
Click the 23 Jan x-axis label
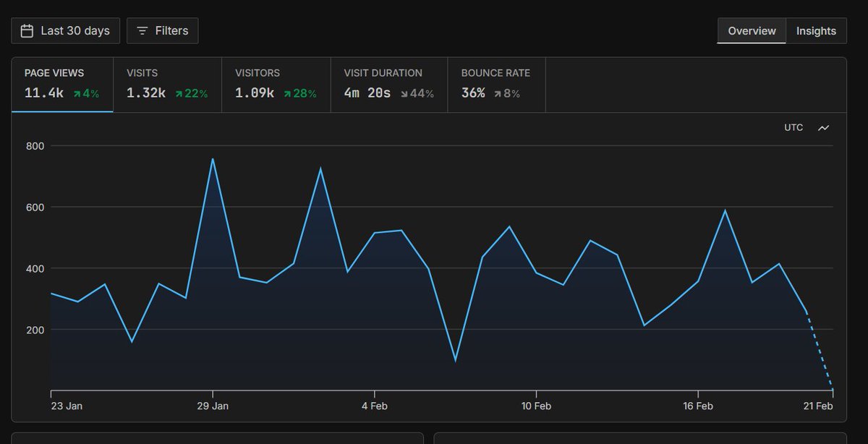tap(67, 406)
